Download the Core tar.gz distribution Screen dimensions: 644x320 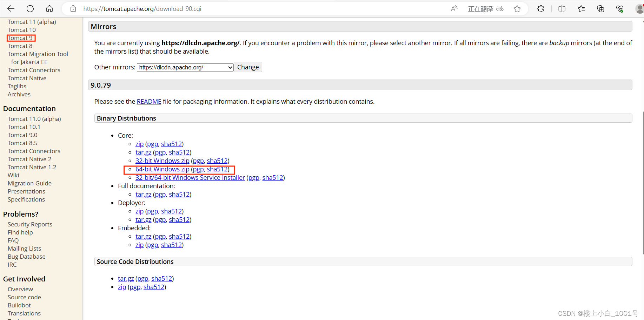pos(143,152)
